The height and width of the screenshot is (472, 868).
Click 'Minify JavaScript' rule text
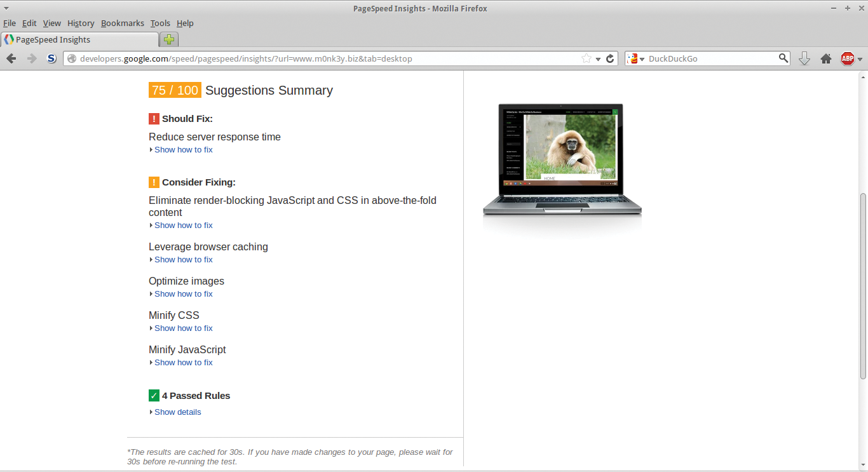tap(187, 350)
